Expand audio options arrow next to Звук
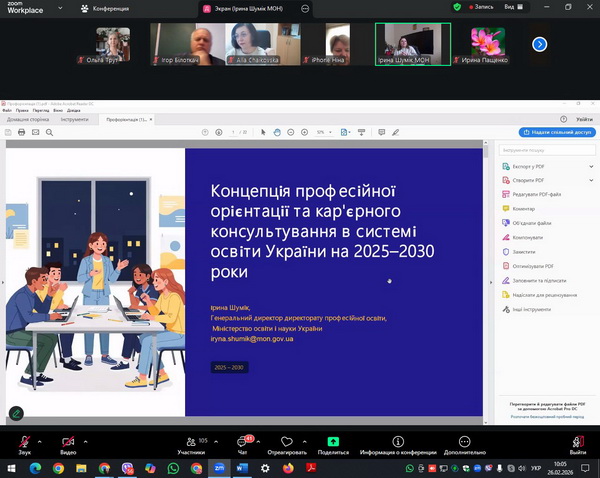This screenshot has width=600, height=478. pyautogui.click(x=41, y=440)
